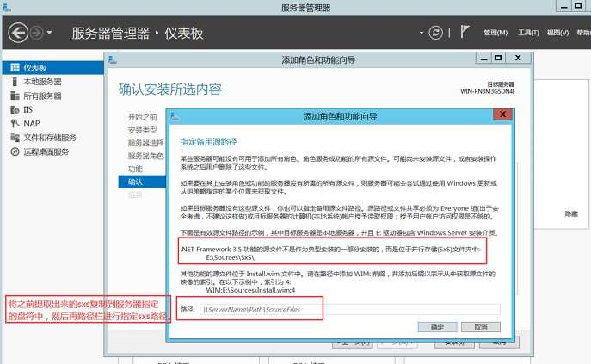Screen dimensions: 591x364
Task: Open the 工具(T) menu
Action: [528, 33]
